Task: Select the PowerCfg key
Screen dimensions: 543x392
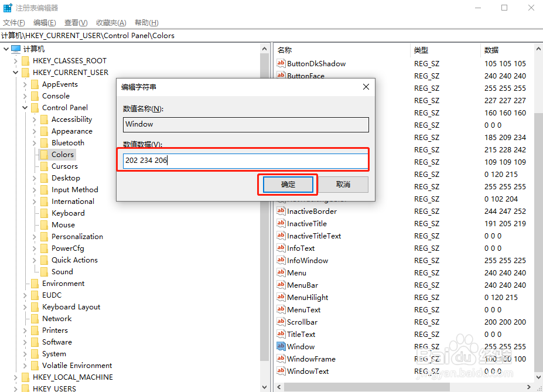Action: tap(68, 248)
